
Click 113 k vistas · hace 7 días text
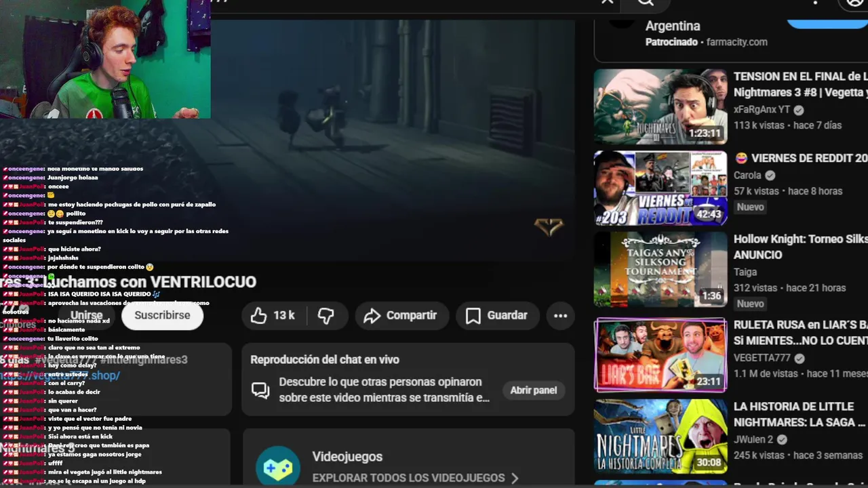click(787, 125)
